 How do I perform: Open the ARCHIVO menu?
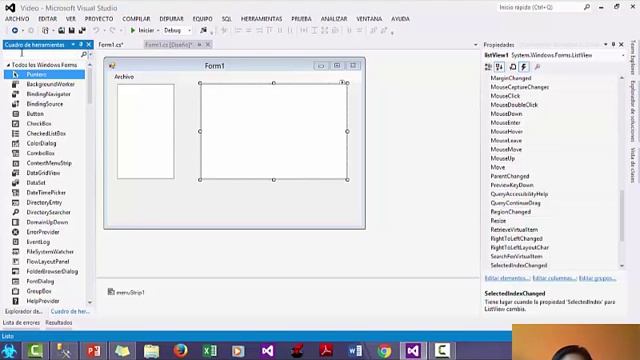(17, 19)
